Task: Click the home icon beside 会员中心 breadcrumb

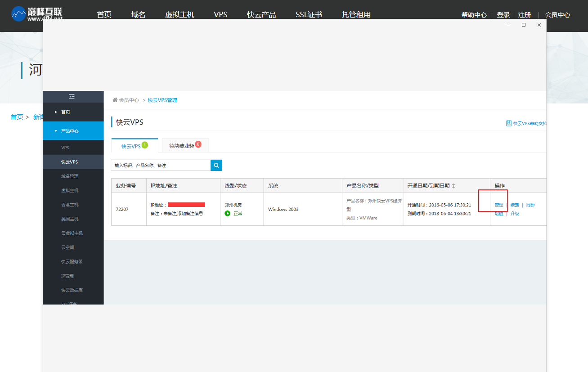Action: (115, 100)
